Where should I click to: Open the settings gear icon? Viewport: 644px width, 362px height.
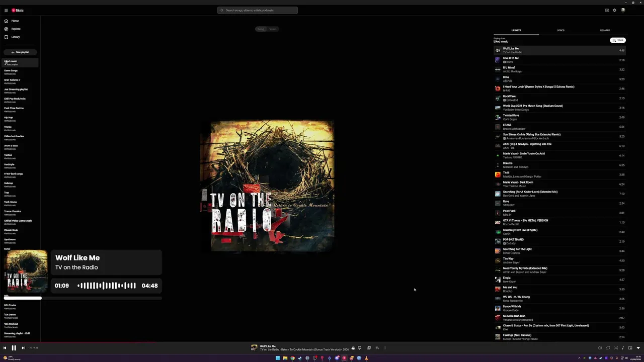pyautogui.click(x=614, y=10)
